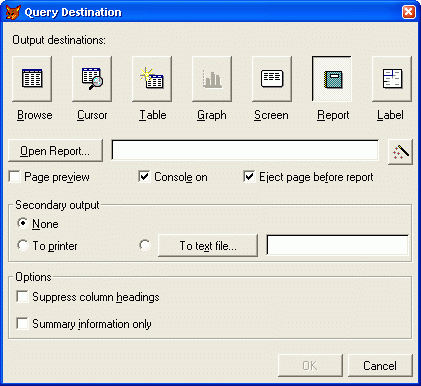This screenshot has height=386, width=421.
Task: Click the FoxPro fox icon in title bar
Action: click(13, 12)
